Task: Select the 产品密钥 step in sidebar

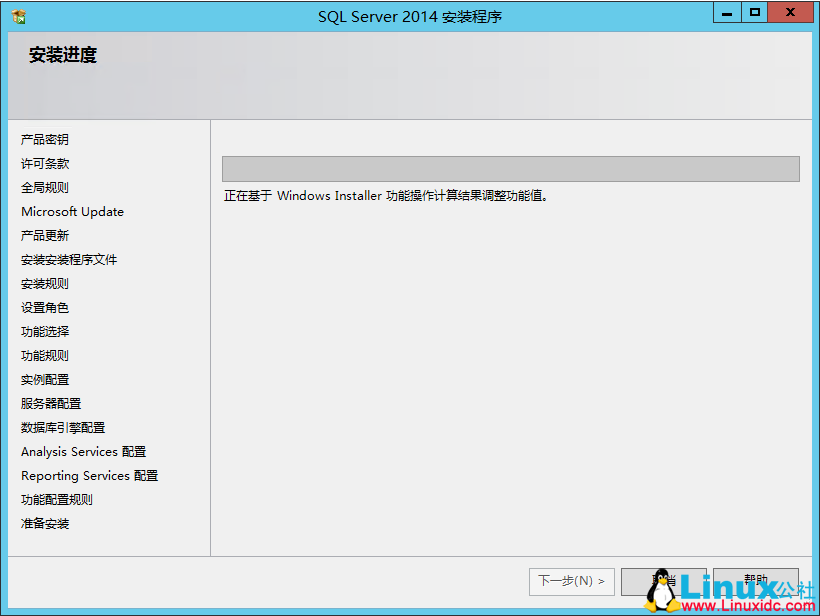Action: click(45, 139)
